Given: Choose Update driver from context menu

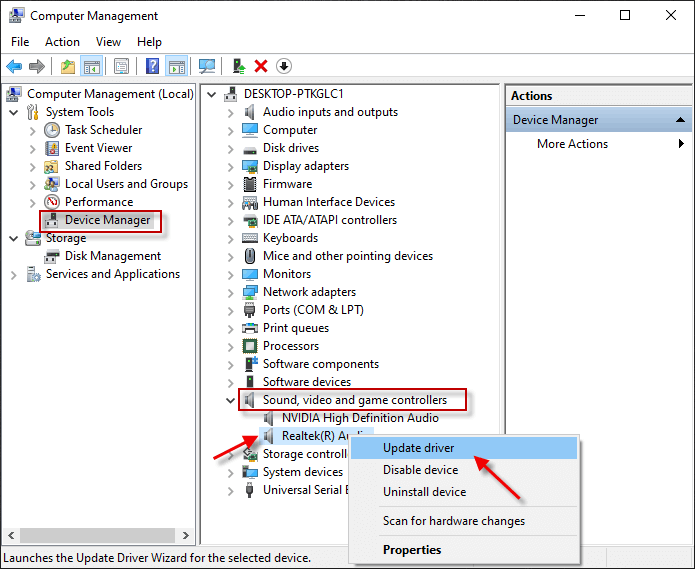Looking at the screenshot, I should pos(464,448).
